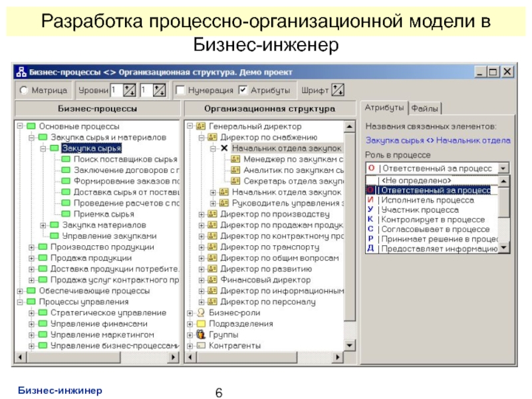Click X mark beside Начальник отдела закупок
The width and height of the screenshot is (532, 399).
(224, 148)
